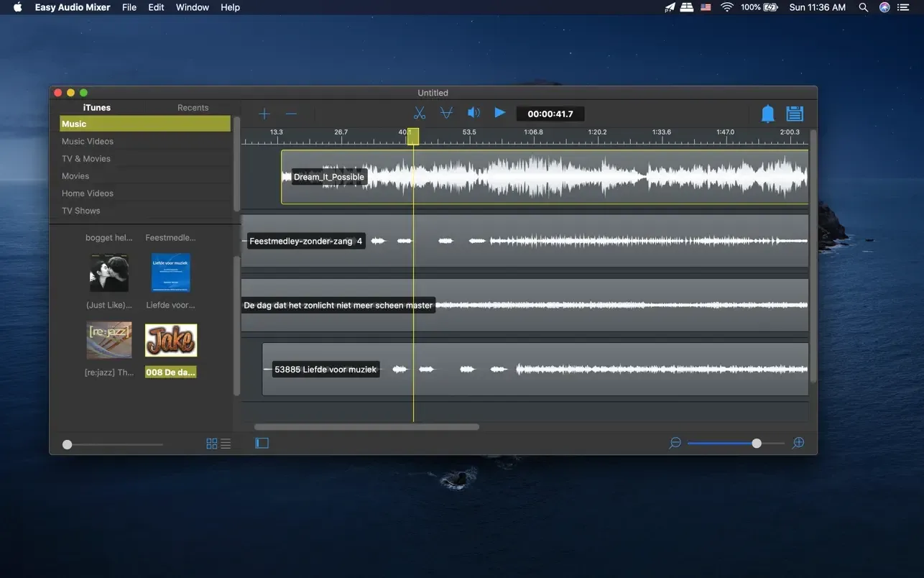Switch media browser to grid view

click(211, 443)
